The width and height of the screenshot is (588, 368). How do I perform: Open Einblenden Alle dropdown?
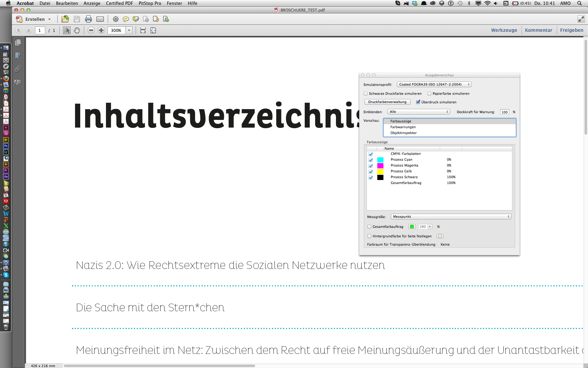point(419,112)
